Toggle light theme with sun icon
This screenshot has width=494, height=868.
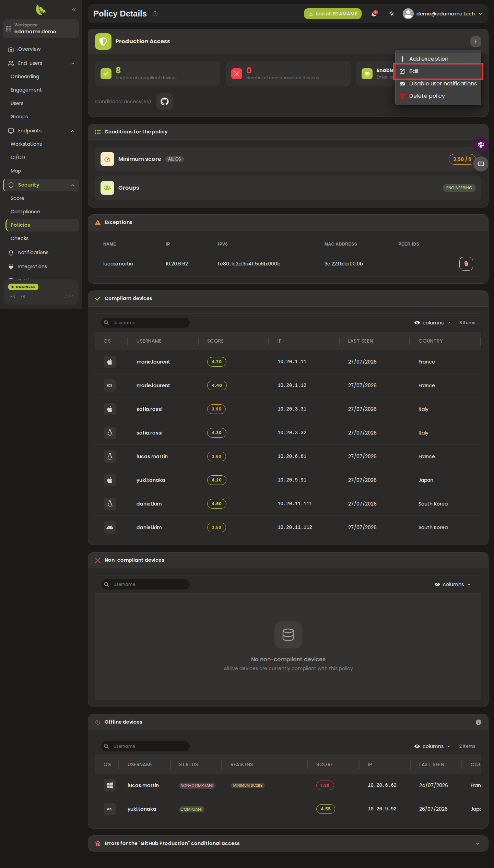pos(392,14)
